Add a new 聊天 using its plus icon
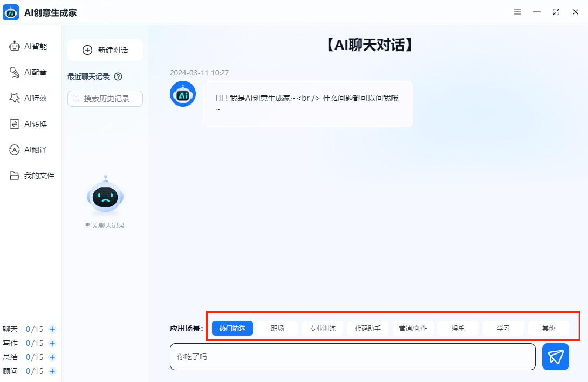This screenshot has height=382, width=588. (x=52, y=329)
